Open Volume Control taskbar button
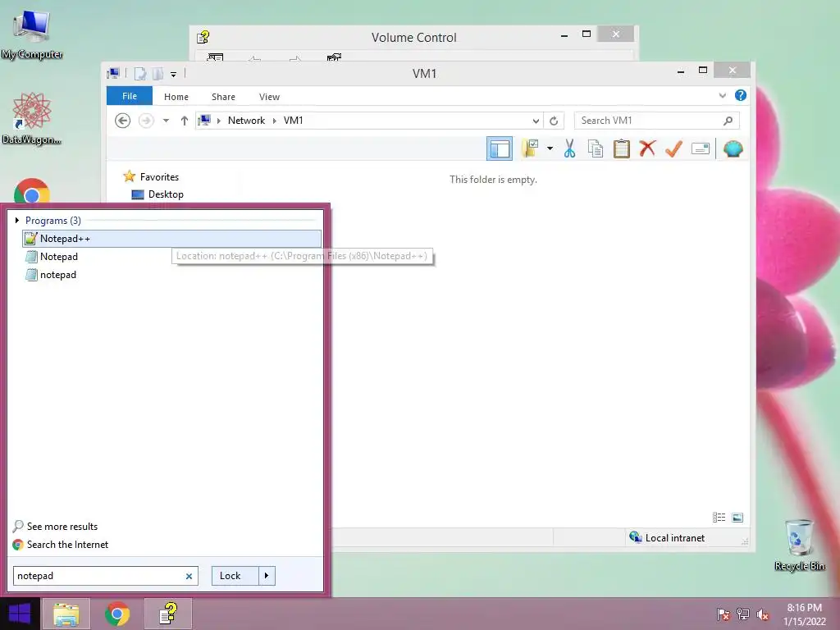This screenshot has width=840, height=630. tap(168, 614)
